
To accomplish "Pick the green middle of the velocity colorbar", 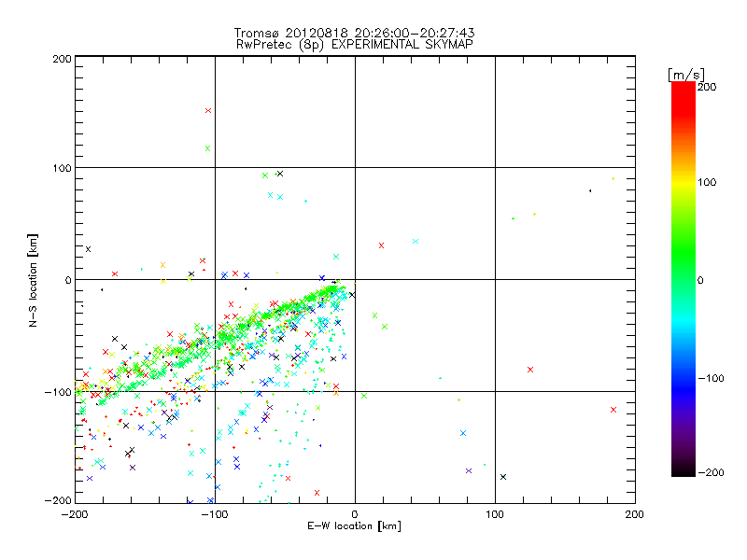I will pos(683,279).
